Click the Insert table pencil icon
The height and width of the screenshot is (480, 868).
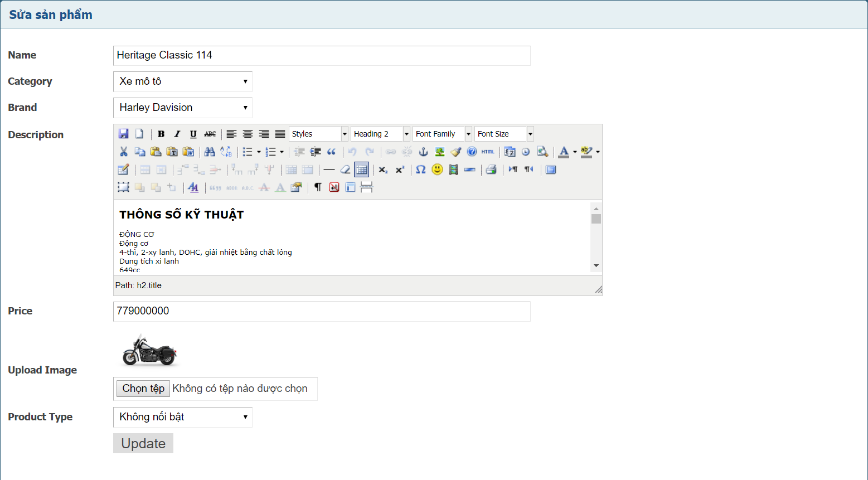124,169
